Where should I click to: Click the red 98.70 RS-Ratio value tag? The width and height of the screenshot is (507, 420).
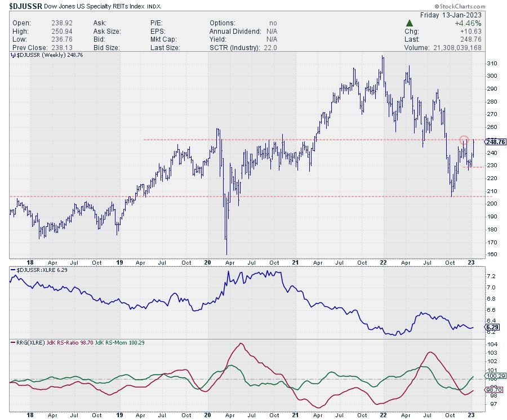click(x=493, y=390)
